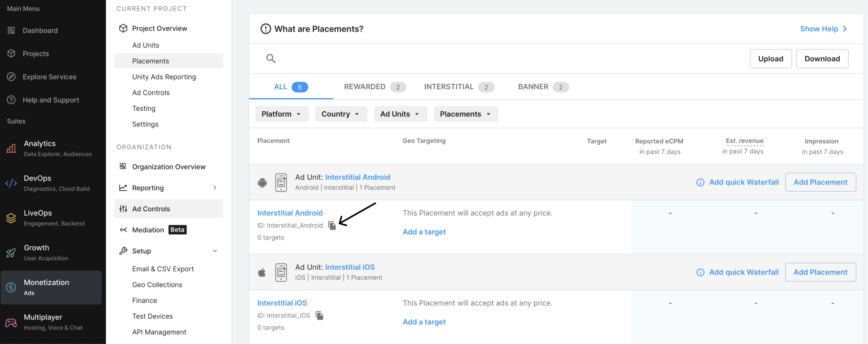Image resolution: width=868 pixels, height=344 pixels.
Task: Select the BANNER tab
Action: [x=543, y=87]
